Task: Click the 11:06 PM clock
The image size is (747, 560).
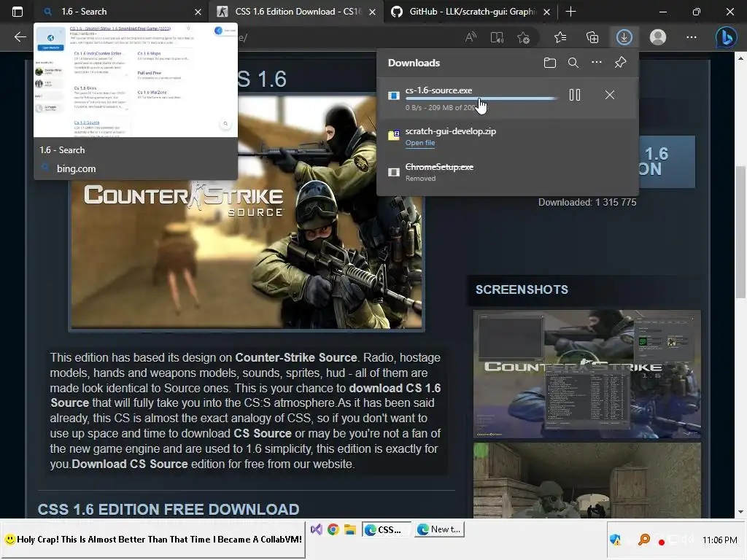Action: [x=719, y=540]
